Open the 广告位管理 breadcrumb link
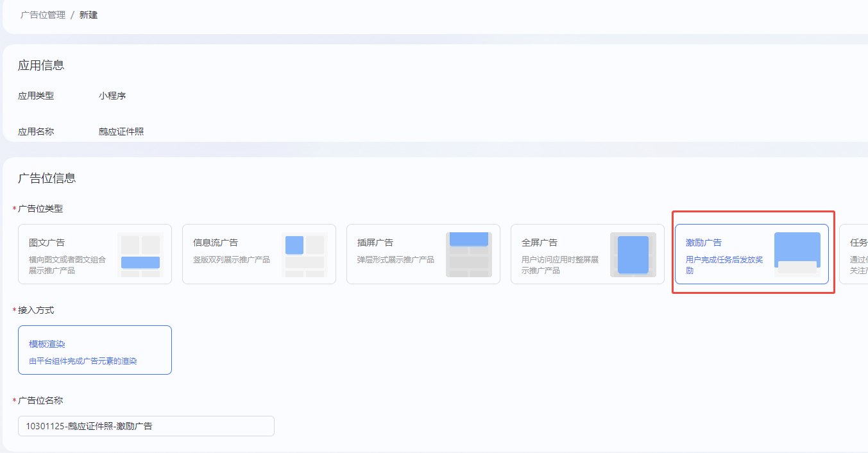868x453 pixels. point(42,15)
